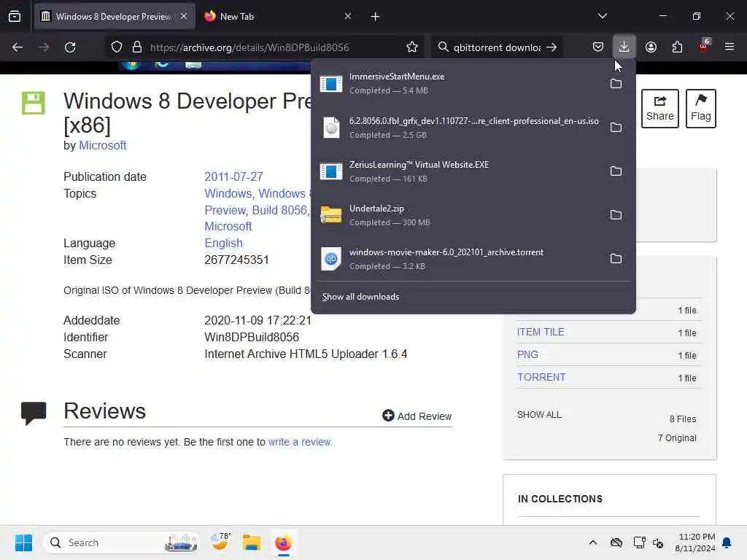747x560 pixels.
Task: Open the Microsoft topic link
Action: tap(228, 226)
